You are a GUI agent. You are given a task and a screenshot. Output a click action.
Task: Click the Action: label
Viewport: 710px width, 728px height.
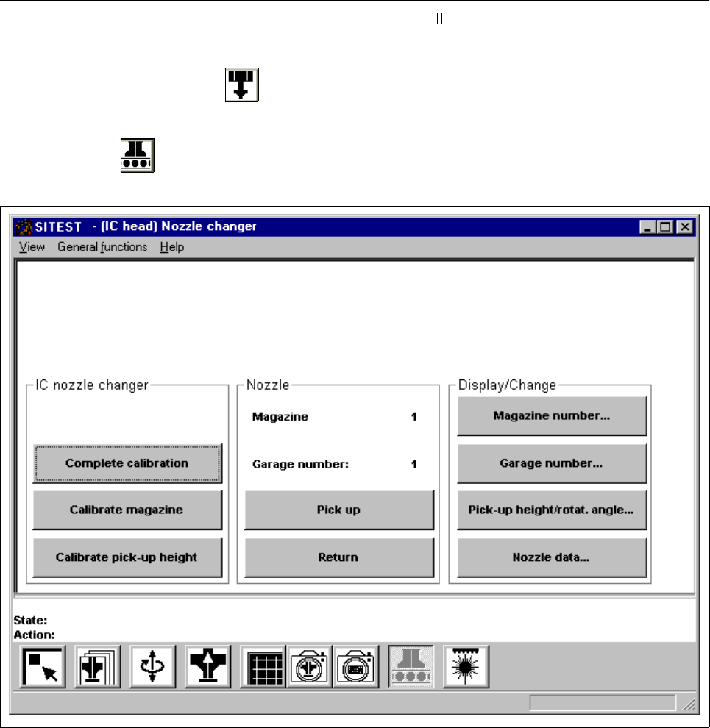point(34,635)
